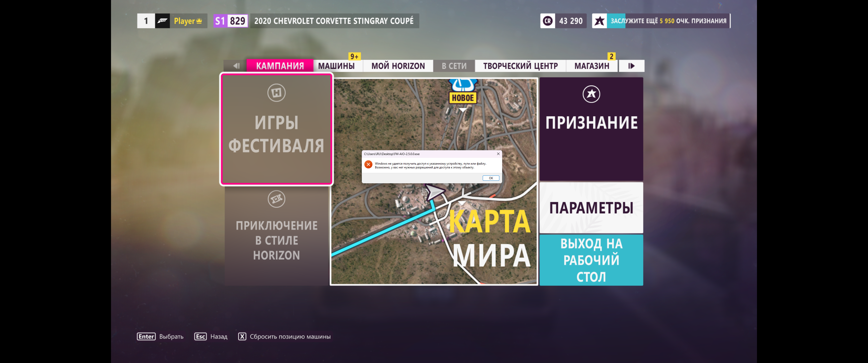
Task: Click the Новое marker on map
Action: point(463,98)
